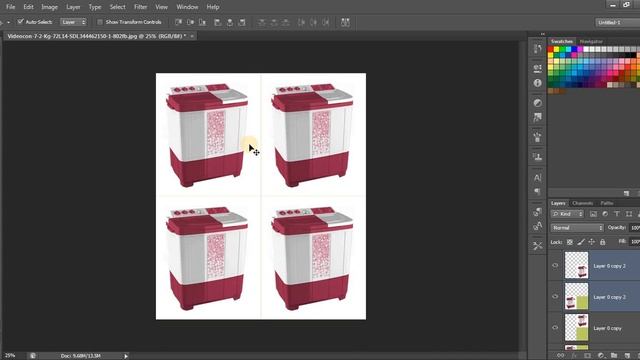Image resolution: width=640 pixels, height=360 pixels.
Task: Open the Info panel icon
Action: coord(538,83)
